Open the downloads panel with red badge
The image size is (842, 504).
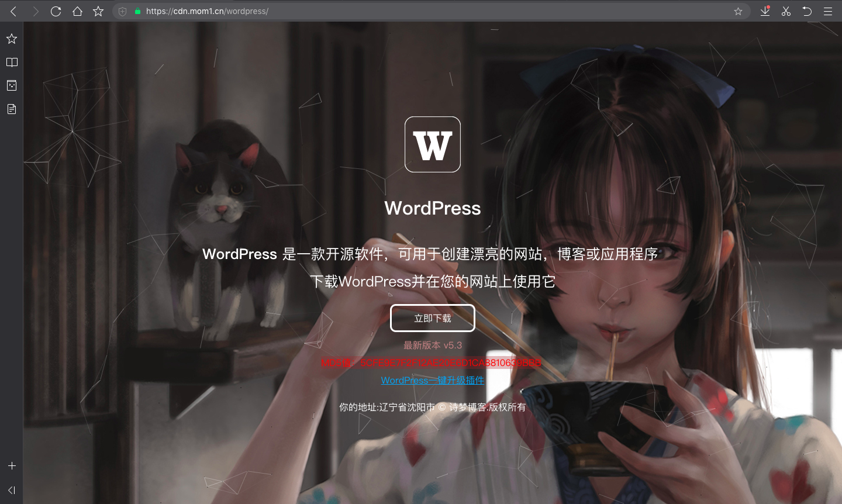pos(765,11)
